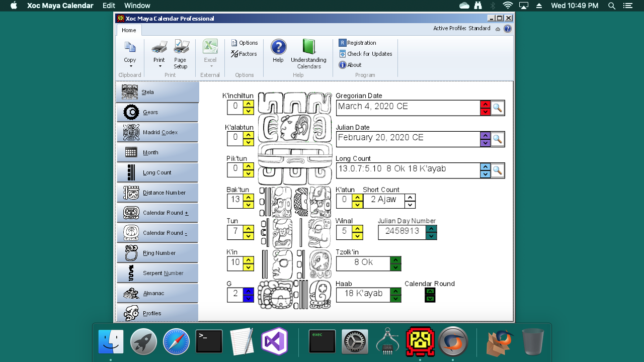
Task: Expand the Copy dropdown arrow
Action: [x=130, y=66]
